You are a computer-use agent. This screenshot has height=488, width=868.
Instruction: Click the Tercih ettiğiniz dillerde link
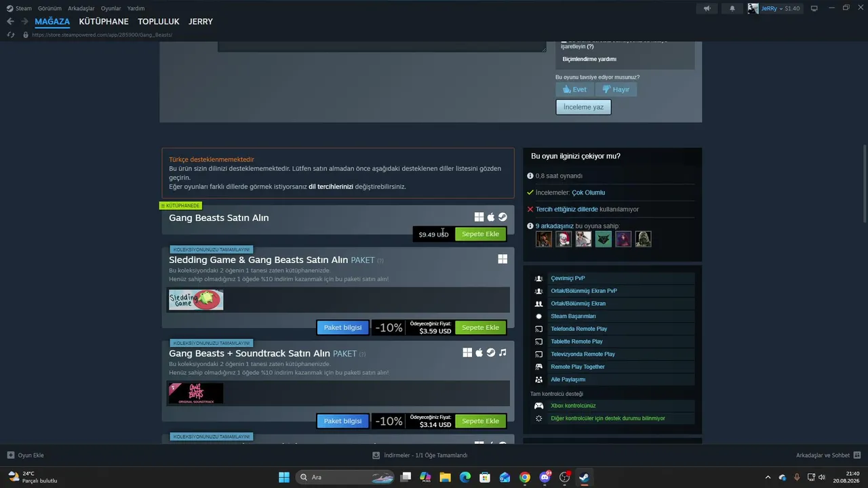pos(567,209)
